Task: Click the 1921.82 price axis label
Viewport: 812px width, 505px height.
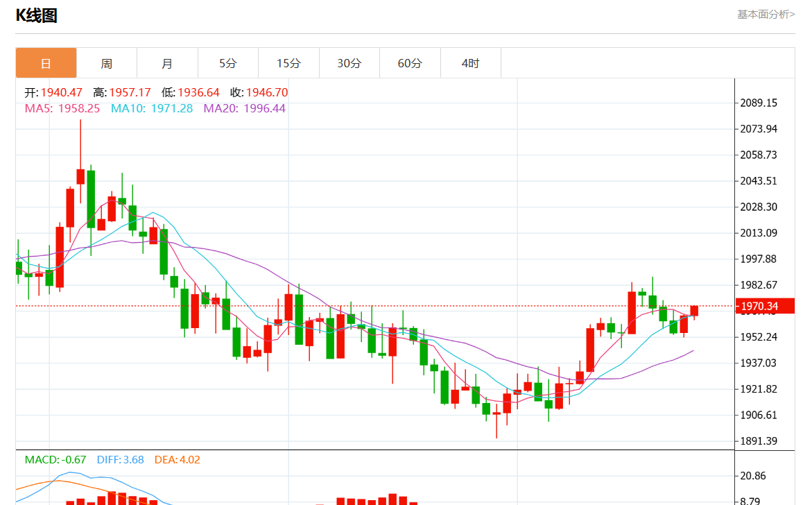Action: pyautogui.click(x=759, y=389)
